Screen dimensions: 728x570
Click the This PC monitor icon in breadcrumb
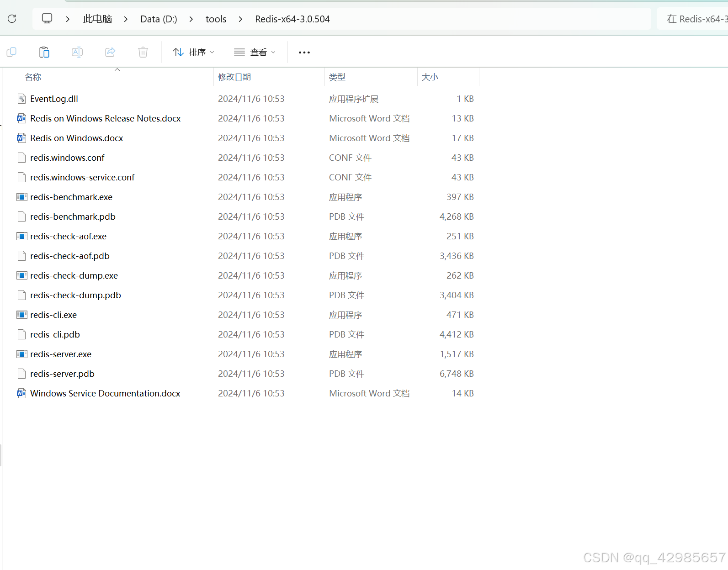pos(47,19)
